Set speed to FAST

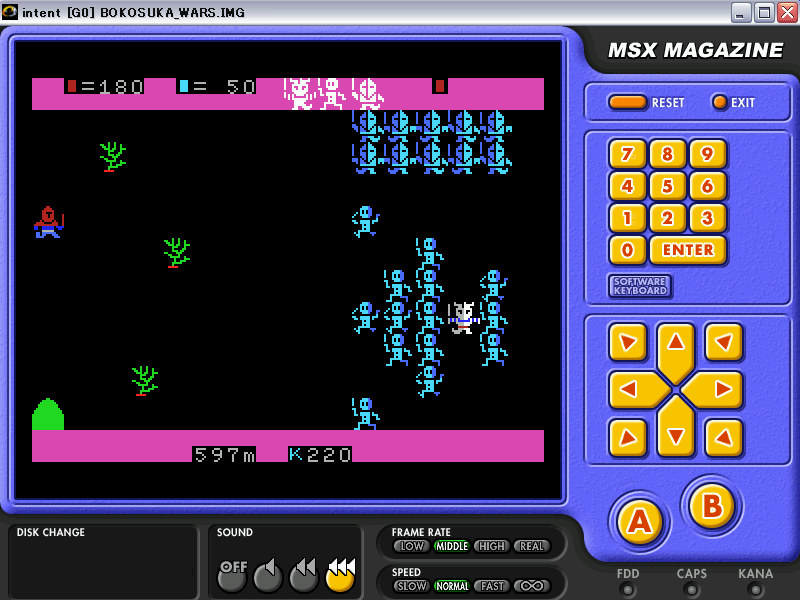491,586
